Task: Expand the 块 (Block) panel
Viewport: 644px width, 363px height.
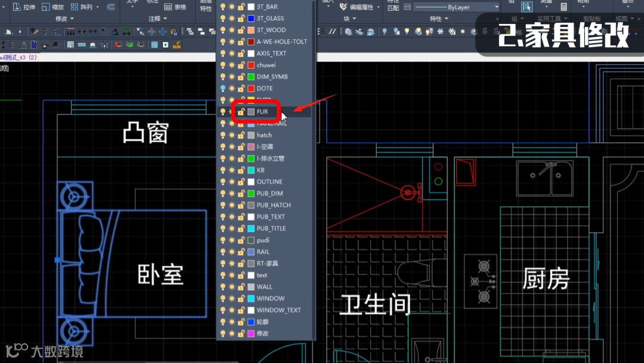Action: (350, 19)
